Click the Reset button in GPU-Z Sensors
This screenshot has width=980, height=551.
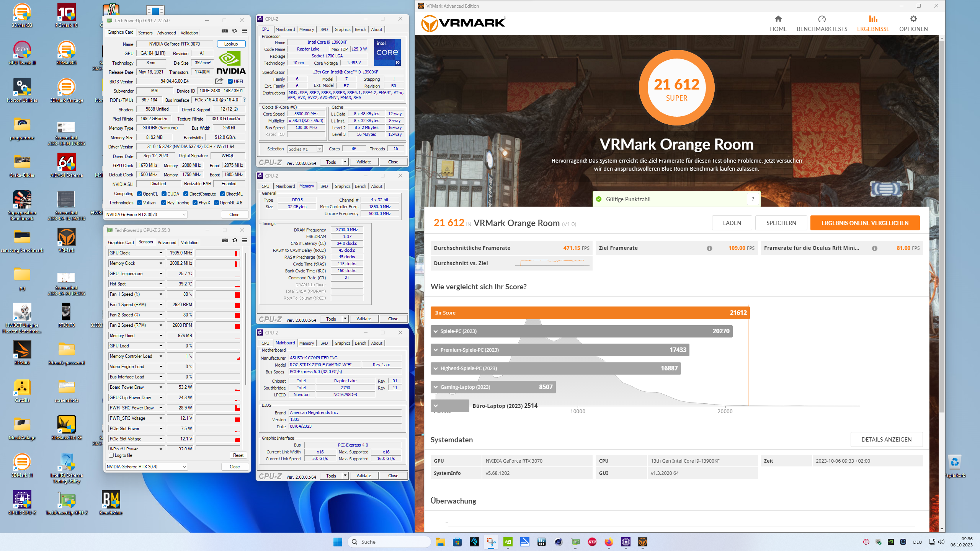238,455
